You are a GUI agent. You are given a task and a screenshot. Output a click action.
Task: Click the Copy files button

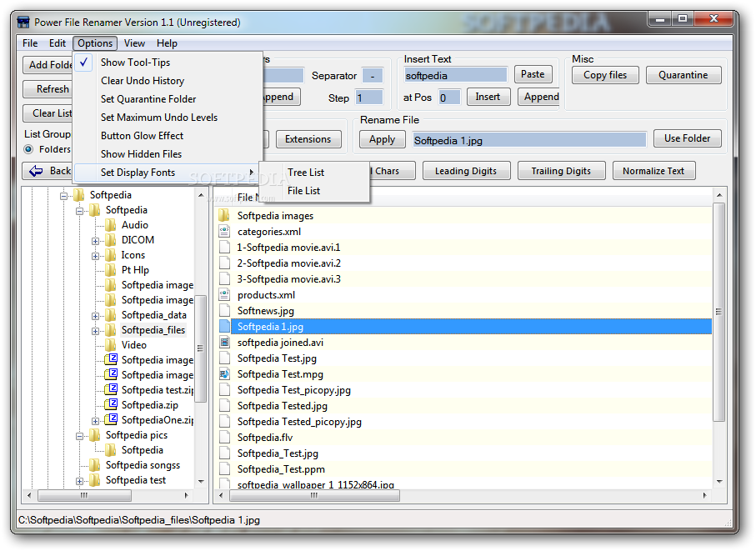click(x=605, y=75)
